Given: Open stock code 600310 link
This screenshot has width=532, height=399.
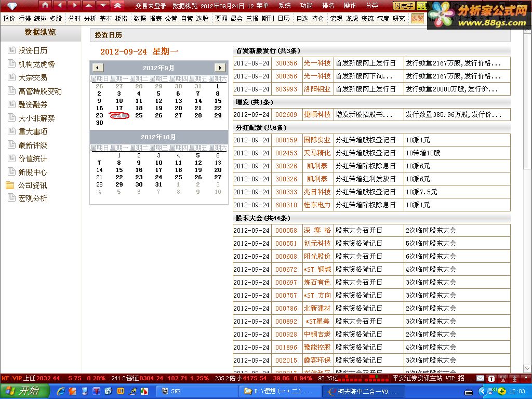Looking at the screenshot, I should [286, 205].
